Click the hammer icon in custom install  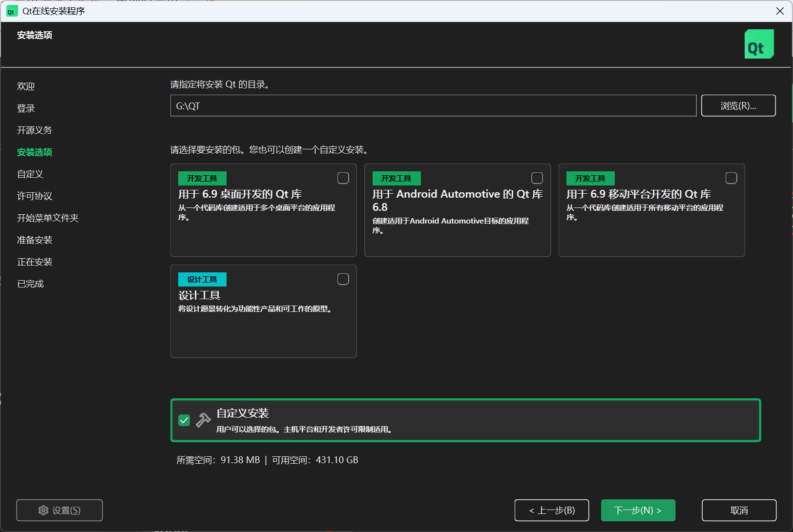click(203, 420)
